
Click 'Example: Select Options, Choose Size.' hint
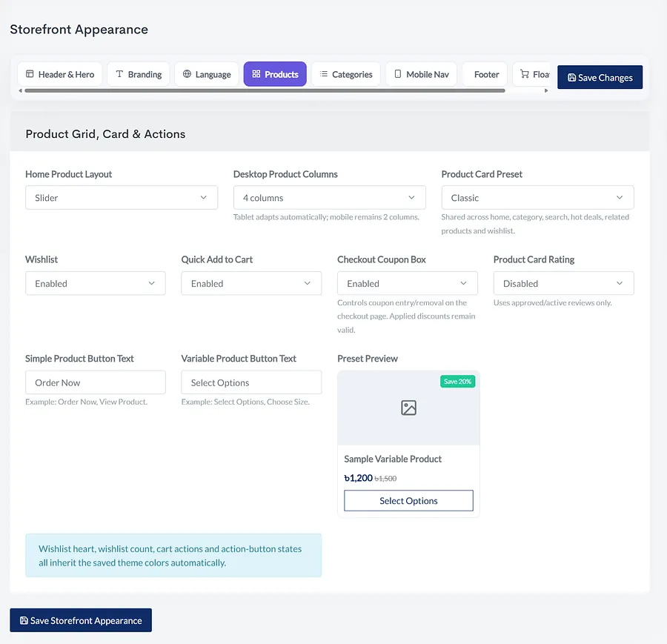point(245,402)
